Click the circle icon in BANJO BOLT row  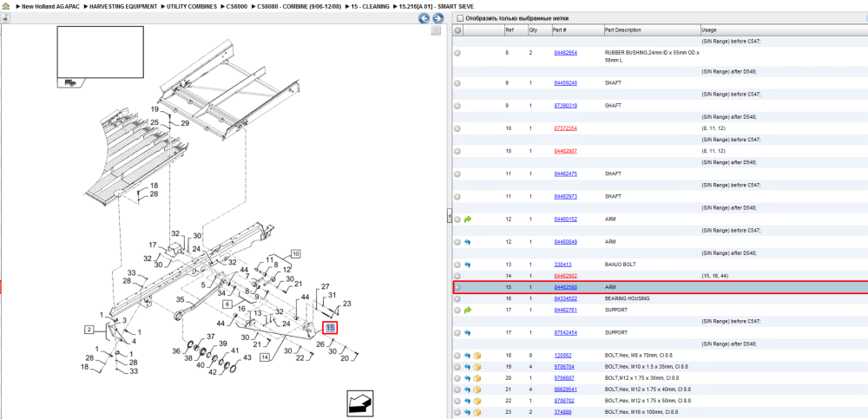pyautogui.click(x=457, y=265)
